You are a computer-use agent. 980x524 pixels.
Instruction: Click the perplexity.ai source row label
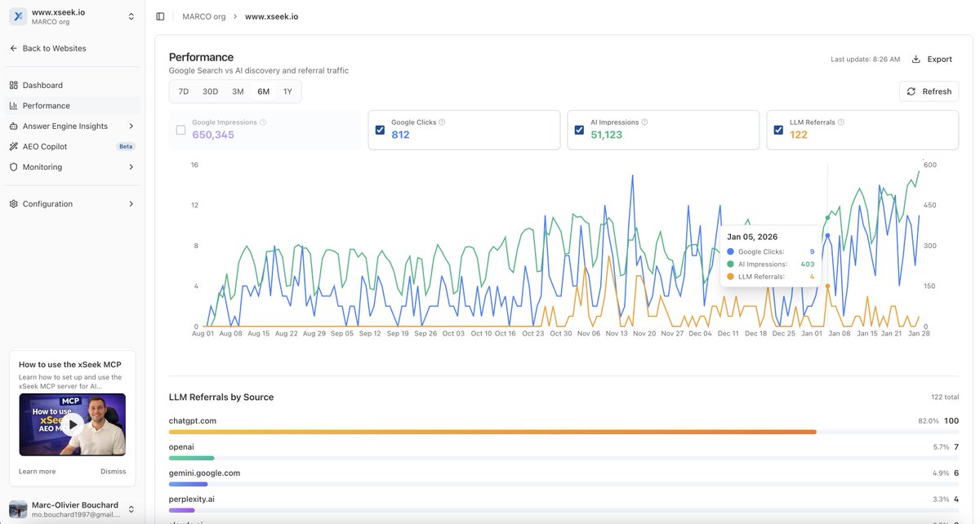(192, 499)
